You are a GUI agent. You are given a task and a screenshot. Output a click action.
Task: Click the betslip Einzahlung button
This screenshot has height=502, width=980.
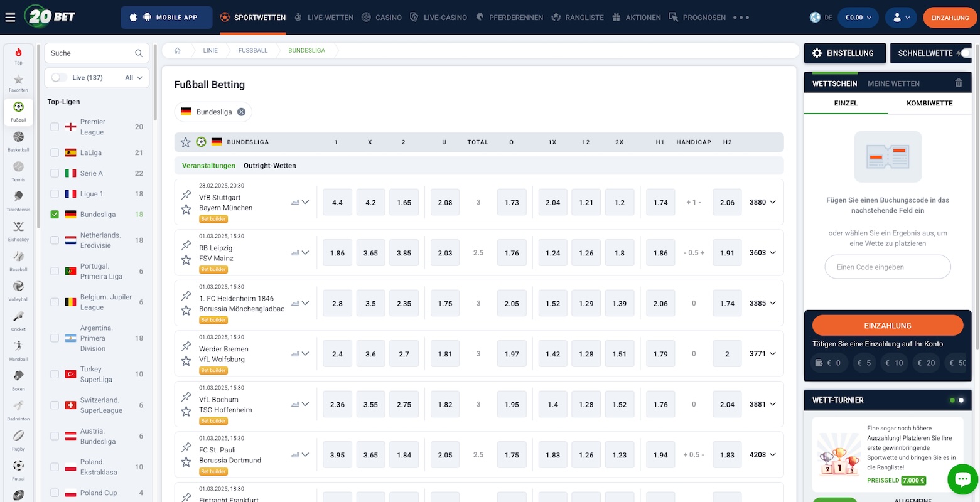[888, 326]
